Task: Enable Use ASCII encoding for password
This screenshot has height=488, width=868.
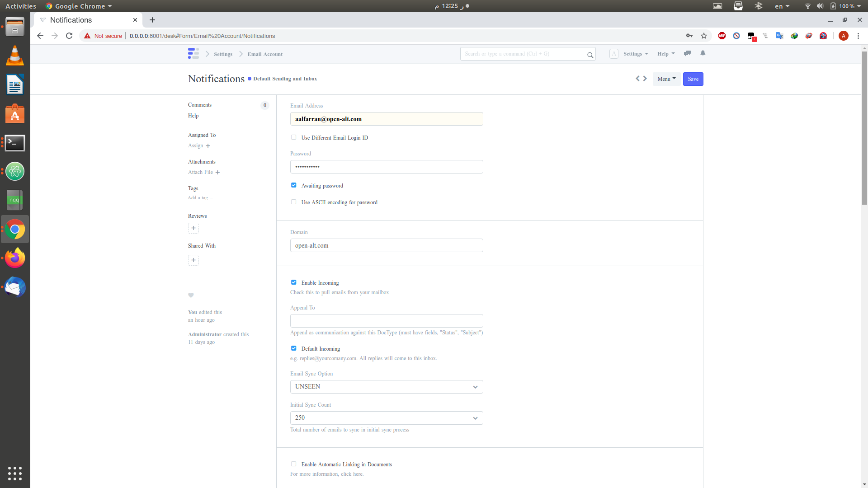Action: 293,202
